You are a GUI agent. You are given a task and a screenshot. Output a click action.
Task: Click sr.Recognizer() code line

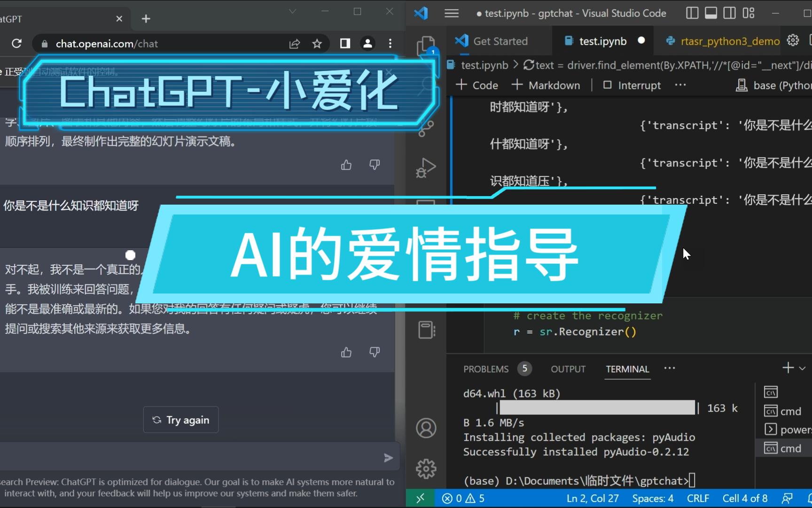[575, 332]
